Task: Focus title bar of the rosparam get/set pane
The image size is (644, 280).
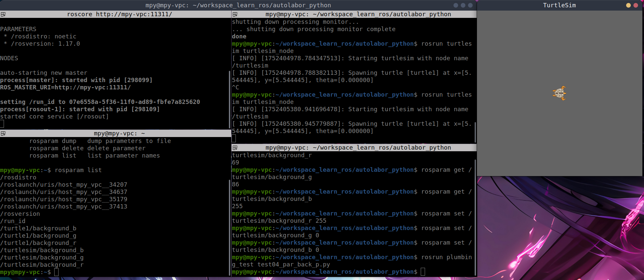Action: click(358, 148)
